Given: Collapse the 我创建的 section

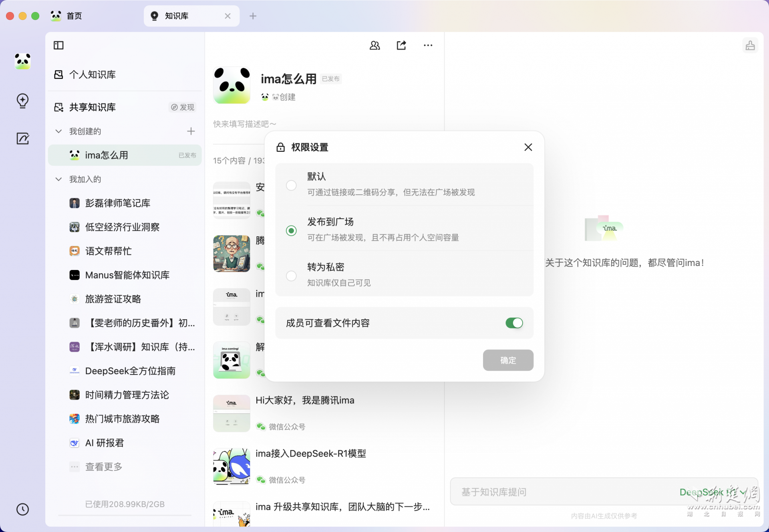Looking at the screenshot, I should (x=58, y=131).
